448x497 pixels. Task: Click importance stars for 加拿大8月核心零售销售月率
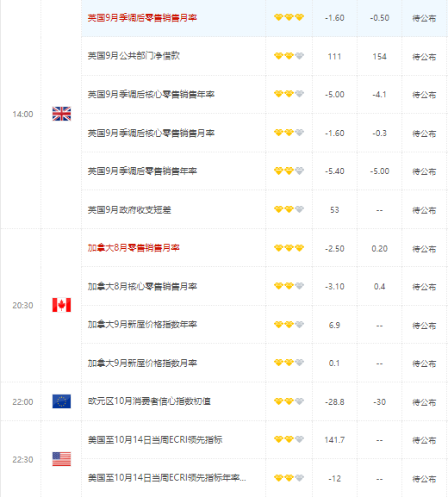point(289,286)
